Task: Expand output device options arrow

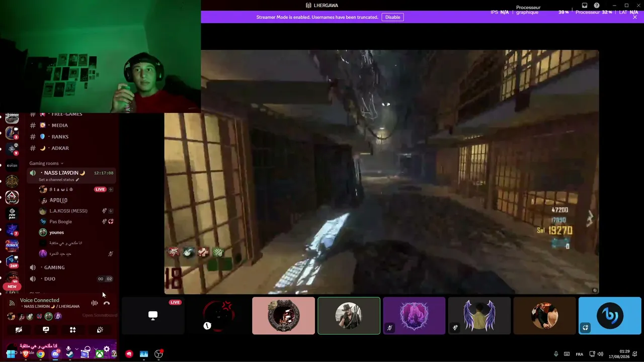Action: point(96,349)
